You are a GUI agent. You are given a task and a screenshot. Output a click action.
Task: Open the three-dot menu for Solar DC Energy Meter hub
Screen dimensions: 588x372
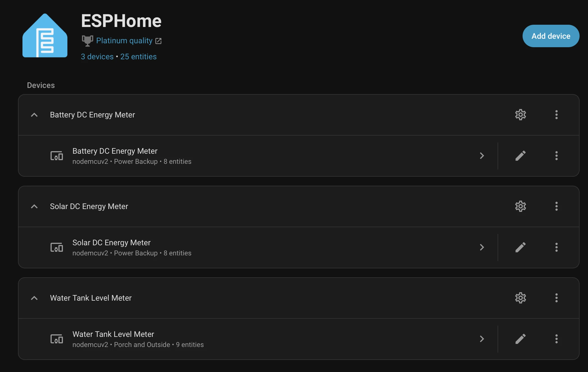tap(556, 206)
